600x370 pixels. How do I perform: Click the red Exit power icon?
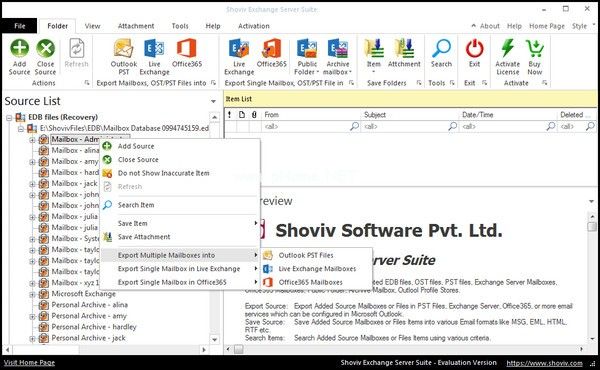pos(474,49)
